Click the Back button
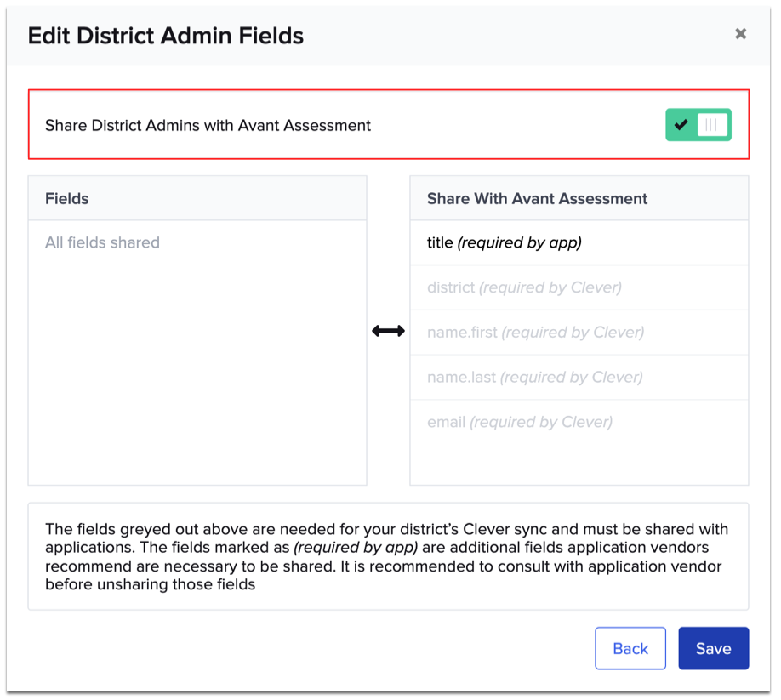The height and width of the screenshot is (700, 781). click(x=630, y=648)
